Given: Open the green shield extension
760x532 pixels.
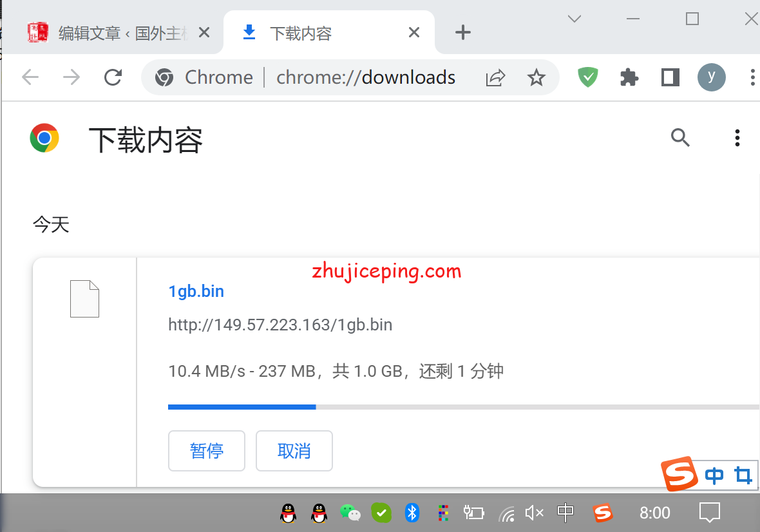Looking at the screenshot, I should [588, 77].
